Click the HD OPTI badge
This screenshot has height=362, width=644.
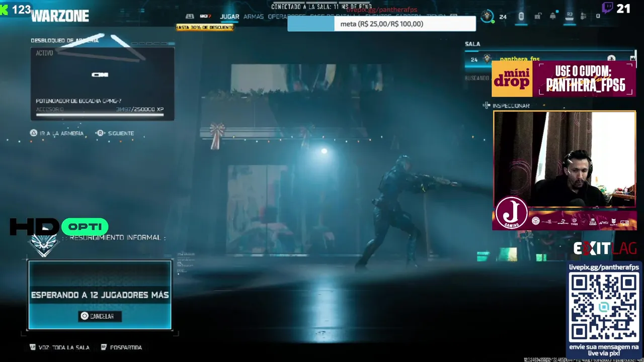(59, 227)
